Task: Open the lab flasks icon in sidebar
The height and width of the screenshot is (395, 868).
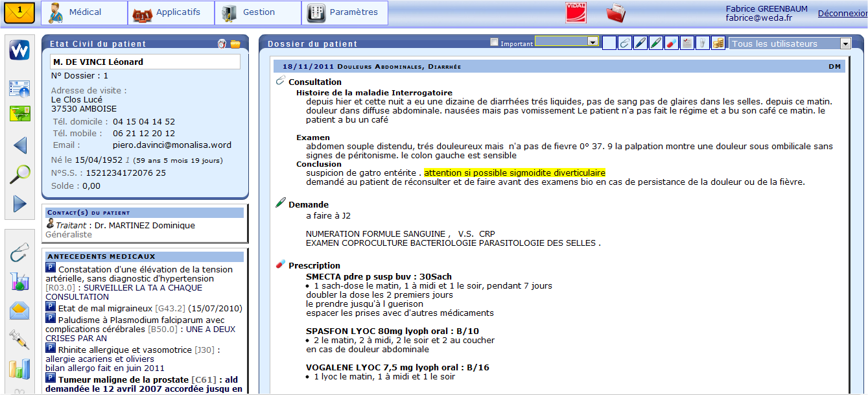Action: coord(19,281)
